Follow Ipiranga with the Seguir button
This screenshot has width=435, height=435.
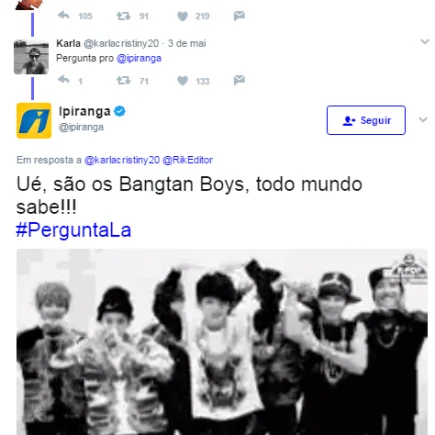click(x=366, y=120)
